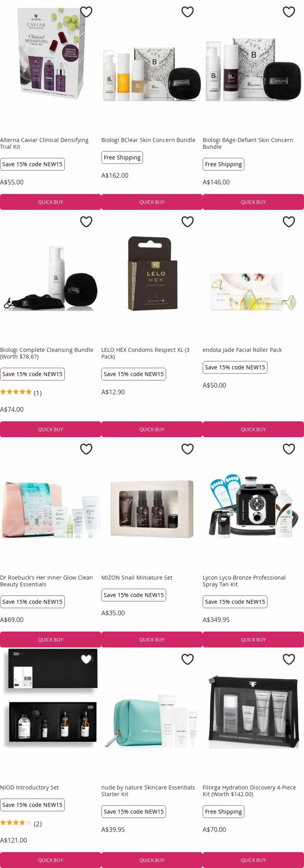Screen dimensions: 304x868
Task: Toggle wishlist heart on NIOD Introductory Set
Action: 86,659
